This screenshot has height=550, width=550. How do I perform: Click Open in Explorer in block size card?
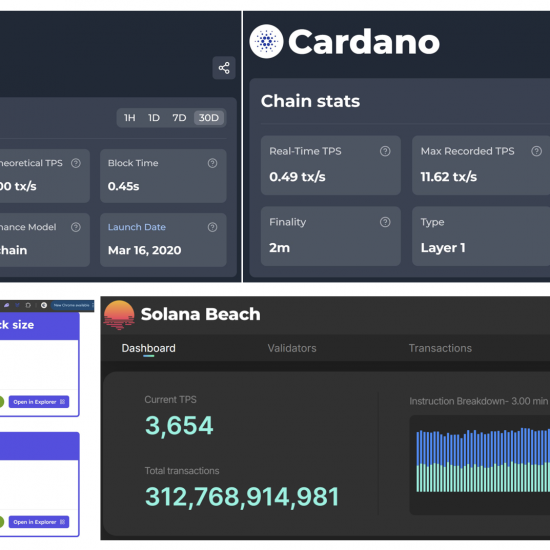coord(39,402)
